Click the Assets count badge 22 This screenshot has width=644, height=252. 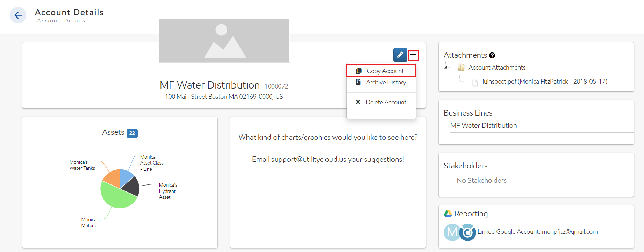[132, 133]
